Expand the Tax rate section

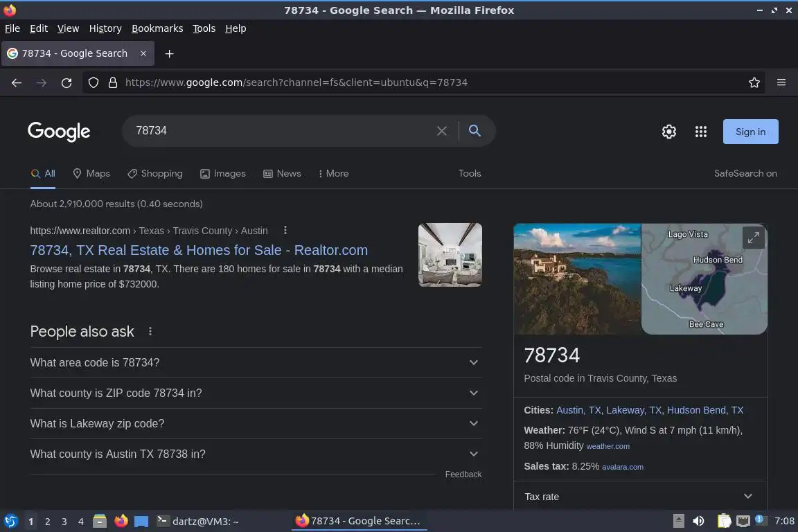tap(640, 497)
